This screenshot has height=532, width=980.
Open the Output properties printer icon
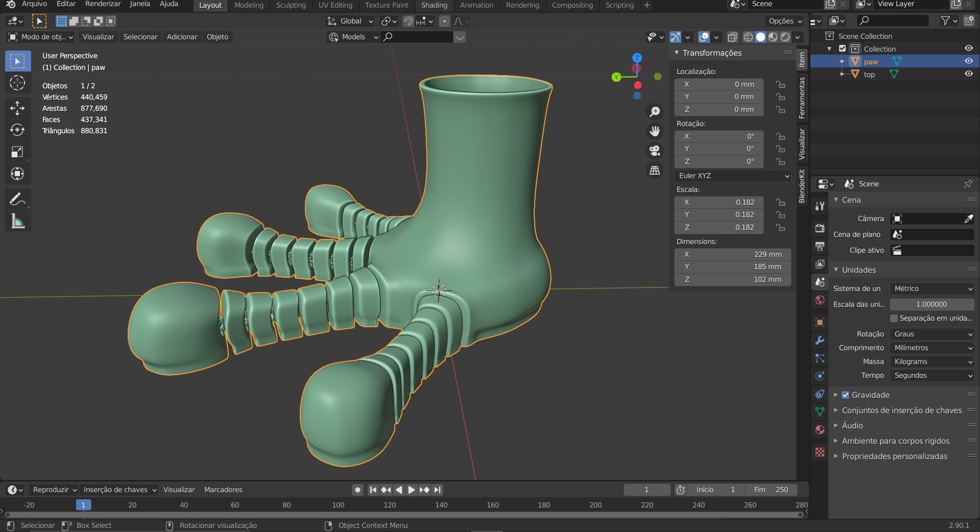(x=820, y=246)
